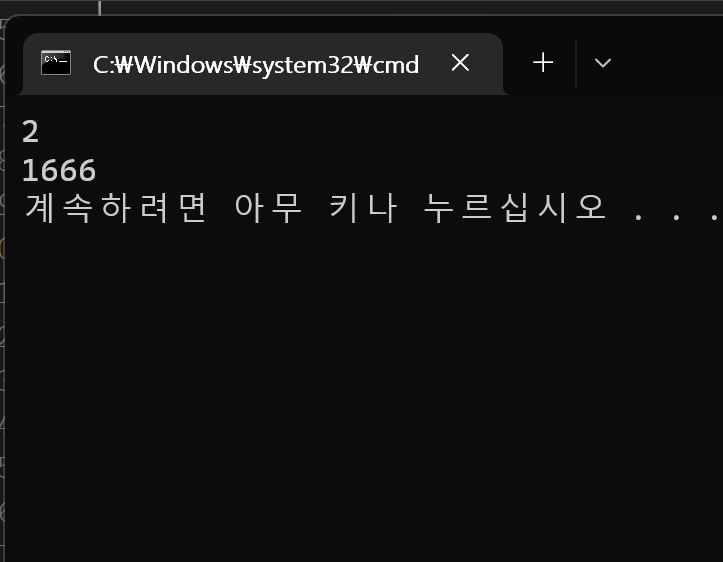Viewport: 723px width, 562px height.
Task: Click the tab area between title and X
Action: pos(434,64)
